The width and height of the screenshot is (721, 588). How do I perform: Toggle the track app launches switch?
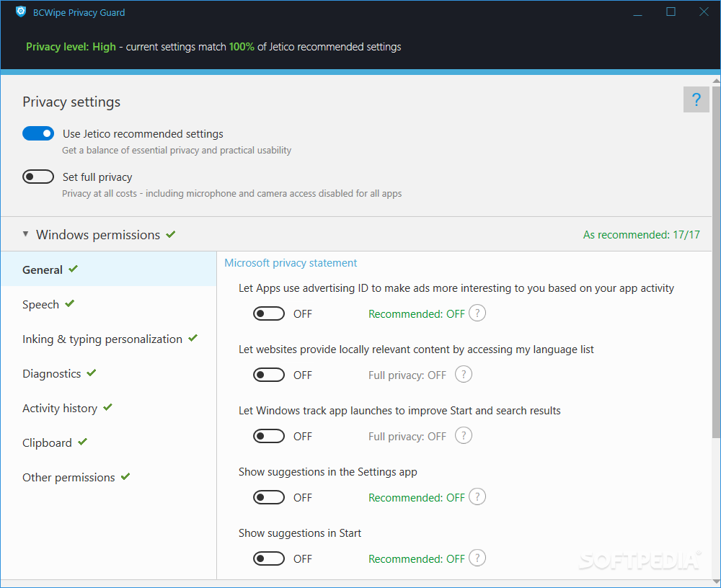268,436
